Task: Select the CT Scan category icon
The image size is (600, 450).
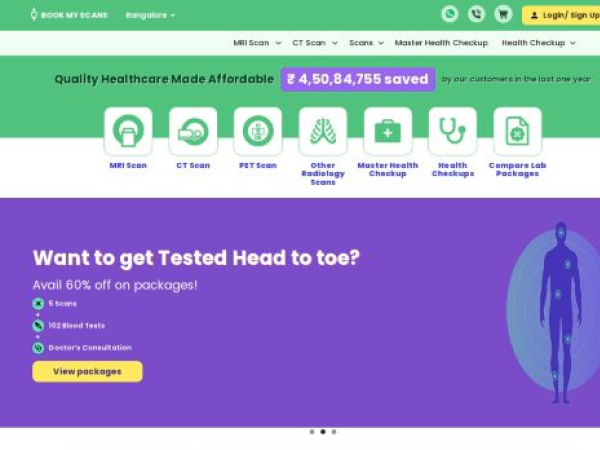Action: click(x=193, y=132)
